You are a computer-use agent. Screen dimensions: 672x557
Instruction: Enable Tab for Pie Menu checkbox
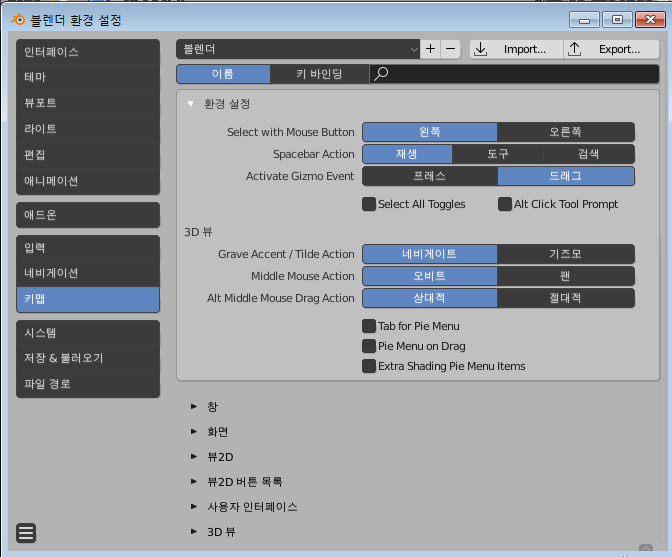[x=369, y=326]
